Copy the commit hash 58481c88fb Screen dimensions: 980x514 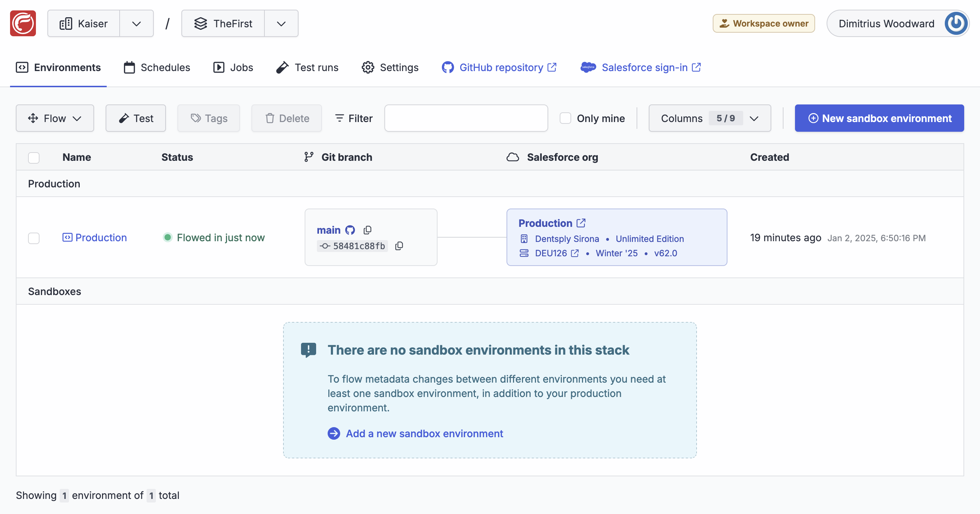point(399,246)
